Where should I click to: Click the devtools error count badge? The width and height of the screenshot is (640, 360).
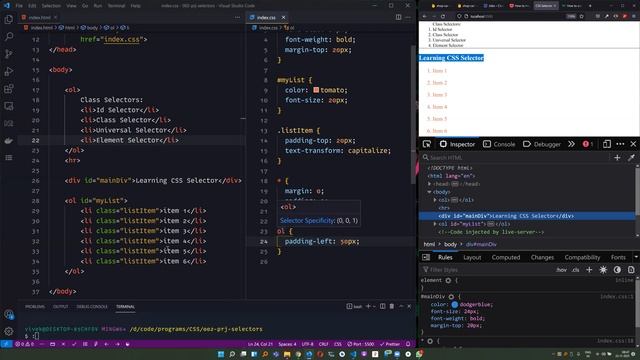click(588, 144)
